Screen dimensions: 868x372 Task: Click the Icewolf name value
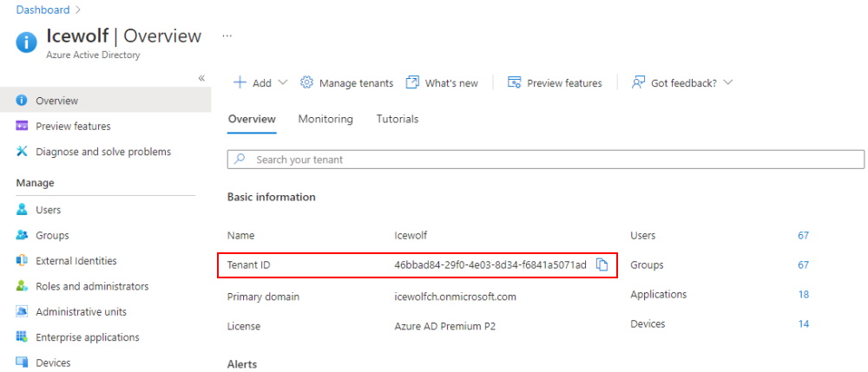point(411,236)
